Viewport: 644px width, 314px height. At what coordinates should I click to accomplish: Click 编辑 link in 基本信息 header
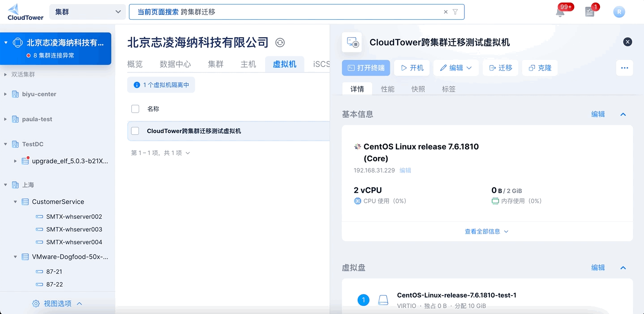click(x=598, y=115)
